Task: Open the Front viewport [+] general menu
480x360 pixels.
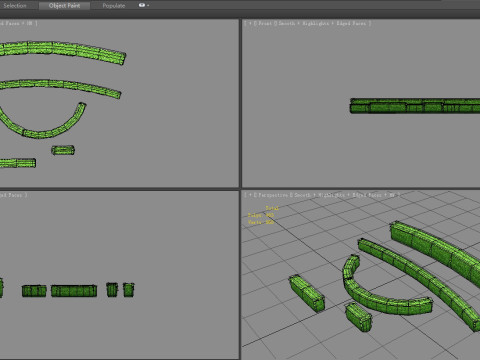Action: [250, 23]
